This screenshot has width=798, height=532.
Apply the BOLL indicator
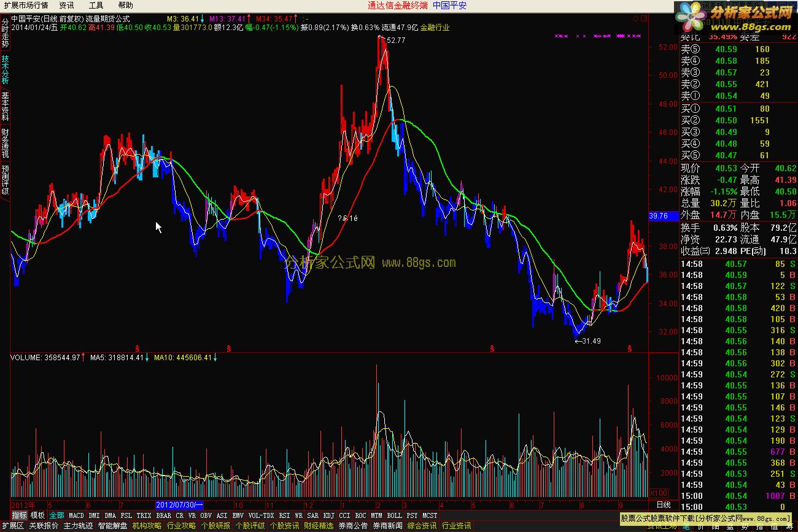tap(394, 515)
